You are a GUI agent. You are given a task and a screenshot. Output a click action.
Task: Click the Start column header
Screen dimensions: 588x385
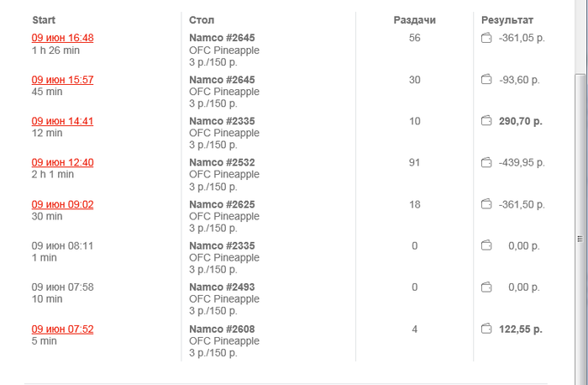(x=44, y=19)
